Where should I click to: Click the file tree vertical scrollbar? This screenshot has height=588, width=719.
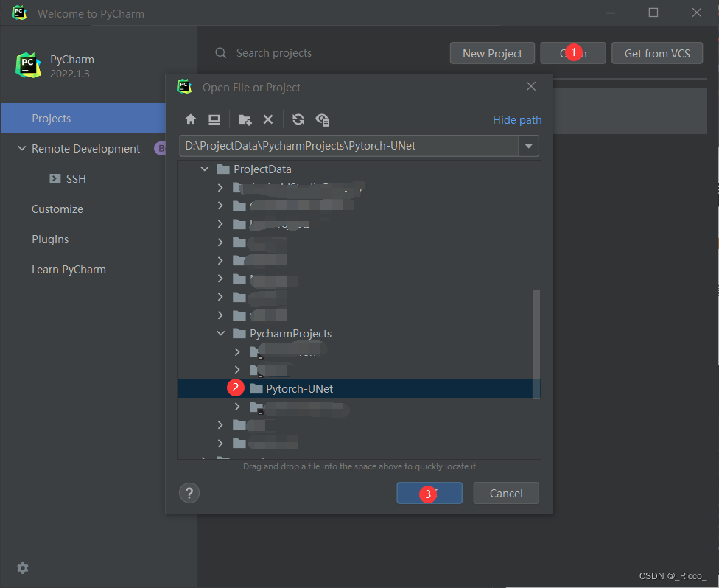pyautogui.click(x=536, y=344)
